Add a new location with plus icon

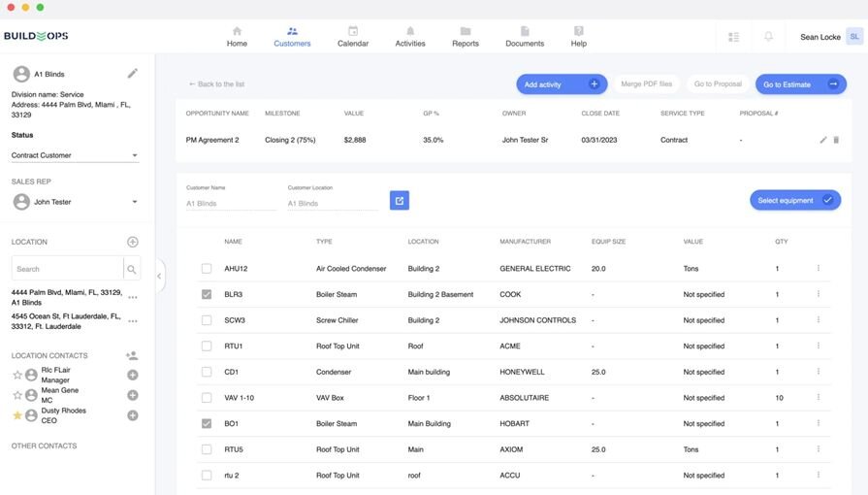(x=133, y=242)
